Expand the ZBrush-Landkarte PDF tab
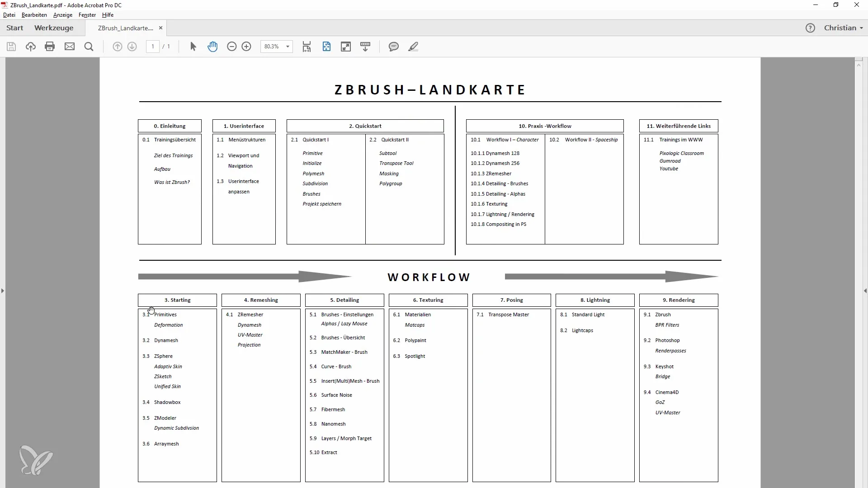 pyautogui.click(x=125, y=28)
